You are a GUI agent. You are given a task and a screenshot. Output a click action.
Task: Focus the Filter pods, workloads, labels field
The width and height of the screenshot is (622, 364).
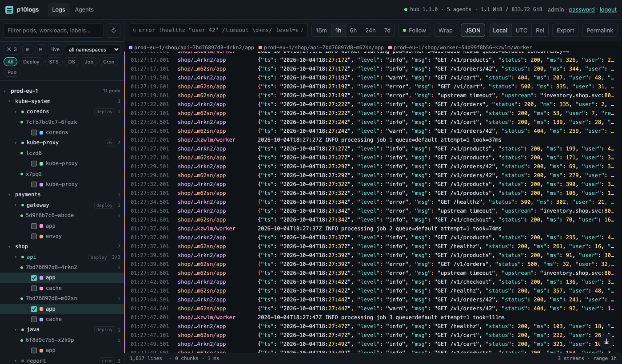point(54,30)
